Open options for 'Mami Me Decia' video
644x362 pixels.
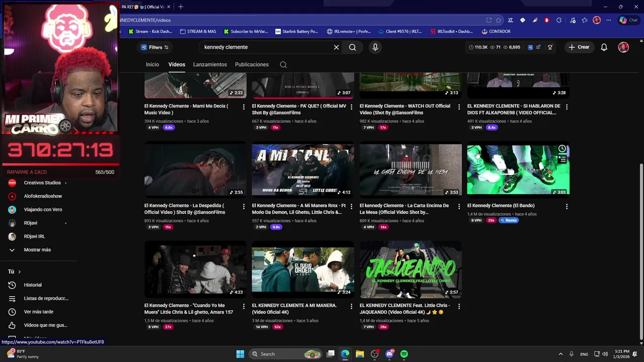tap(244, 107)
